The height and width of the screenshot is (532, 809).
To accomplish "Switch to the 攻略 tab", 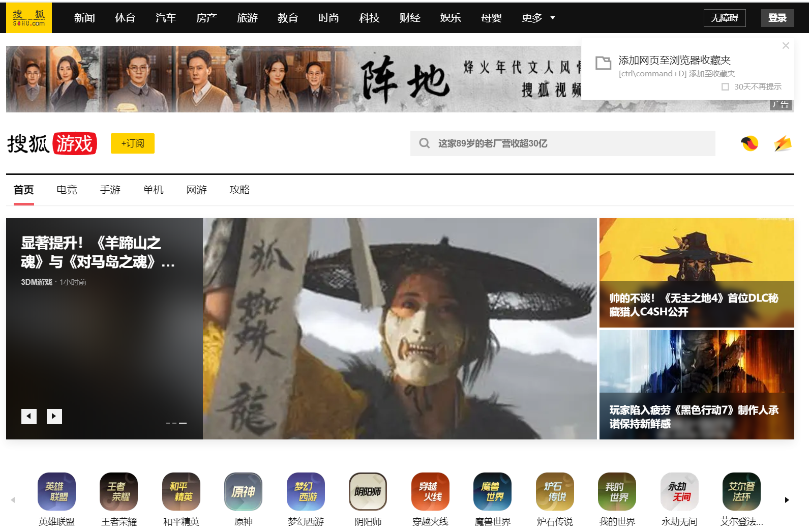I will 239,190.
